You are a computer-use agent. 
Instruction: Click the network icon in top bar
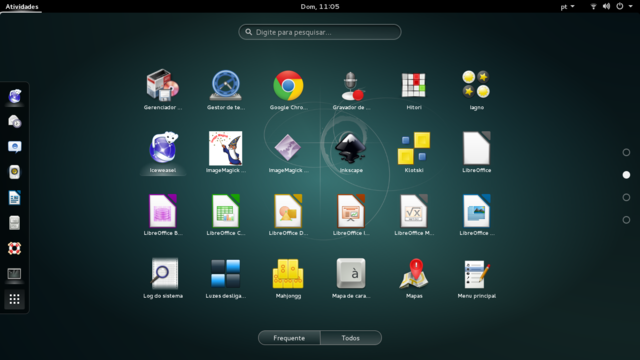pos(593,7)
